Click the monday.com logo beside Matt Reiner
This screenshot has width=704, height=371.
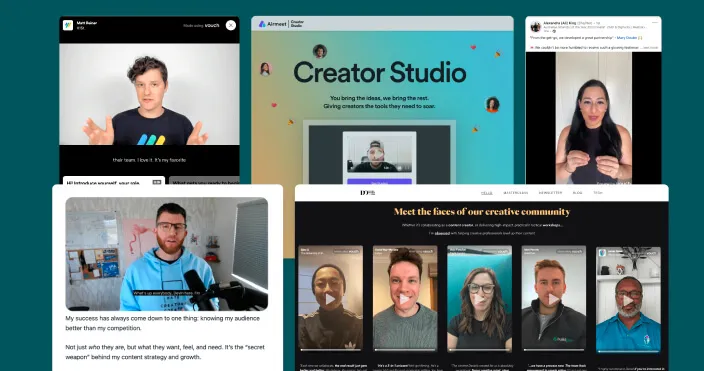click(68, 25)
